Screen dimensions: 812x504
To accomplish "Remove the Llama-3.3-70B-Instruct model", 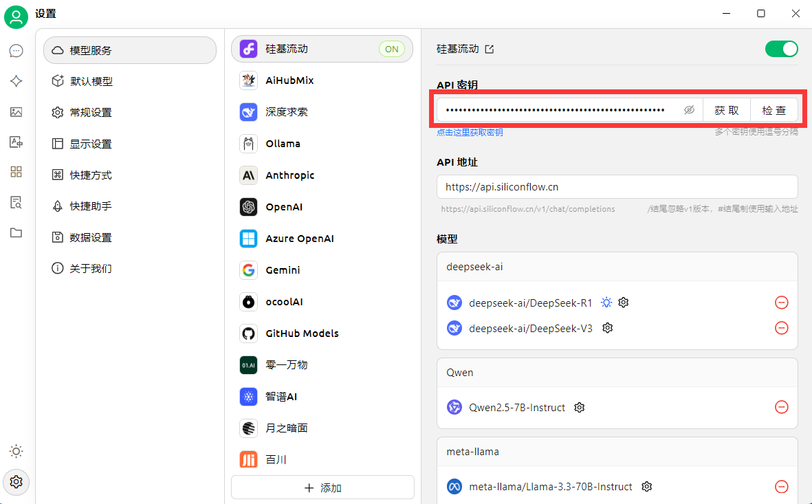I will (x=782, y=487).
